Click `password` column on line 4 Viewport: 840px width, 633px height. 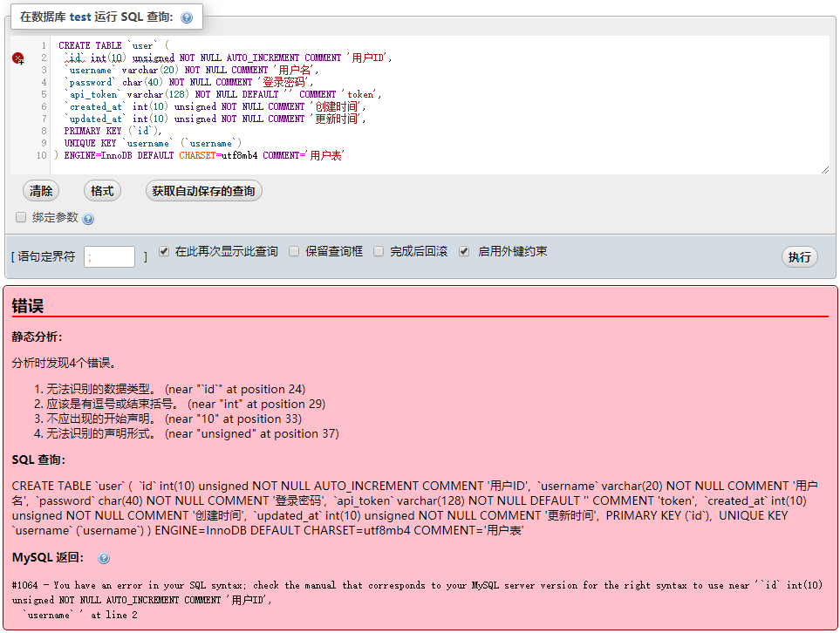tap(90, 82)
